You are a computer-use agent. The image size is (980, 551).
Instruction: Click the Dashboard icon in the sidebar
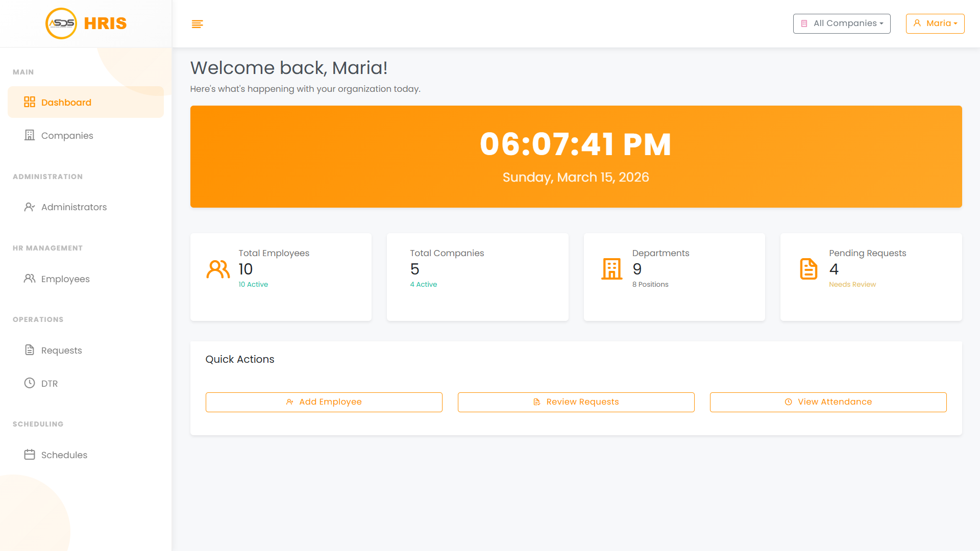coord(30,102)
